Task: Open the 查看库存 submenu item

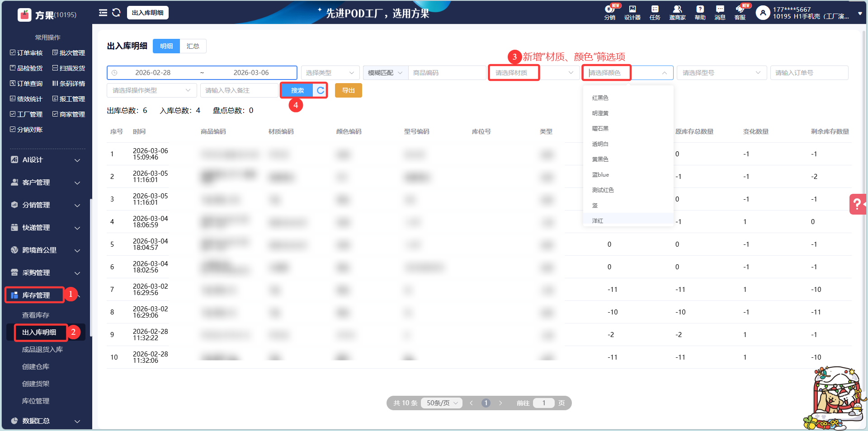Action: click(36, 315)
